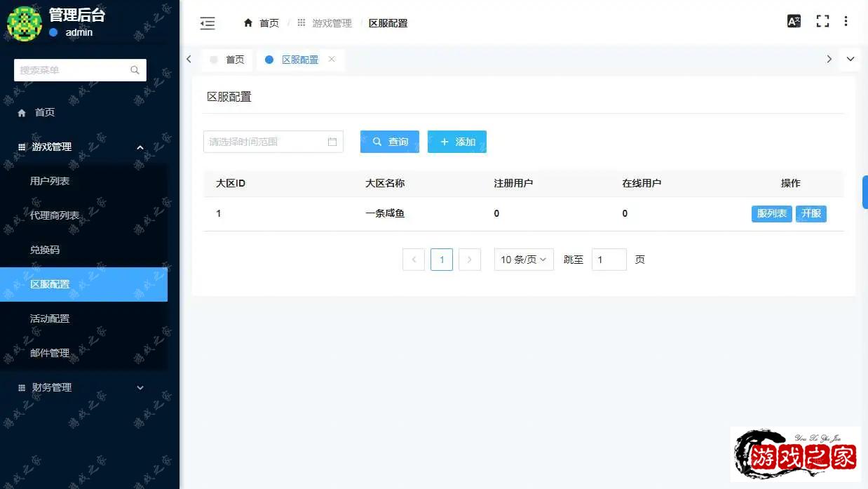The height and width of the screenshot is (489, 868).
Task: Click the language translation icon
Action: tap(794, 21)
